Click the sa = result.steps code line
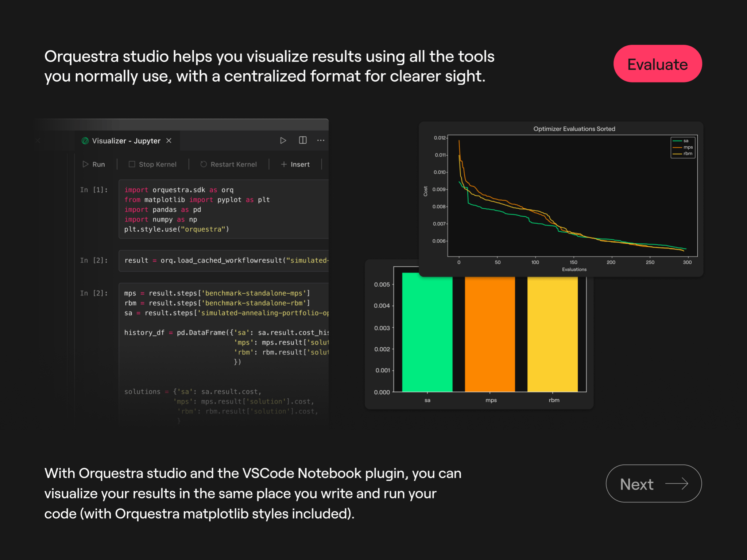The width and height of the screenshot is (747, 560). pyautogui.click(x=226, y=313)
